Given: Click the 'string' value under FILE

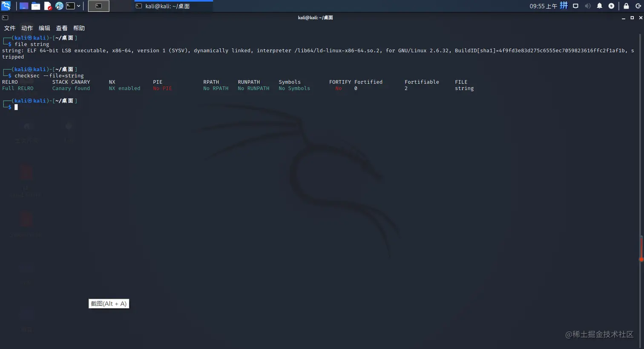Looking at the screenshot, I should point(464,89).
